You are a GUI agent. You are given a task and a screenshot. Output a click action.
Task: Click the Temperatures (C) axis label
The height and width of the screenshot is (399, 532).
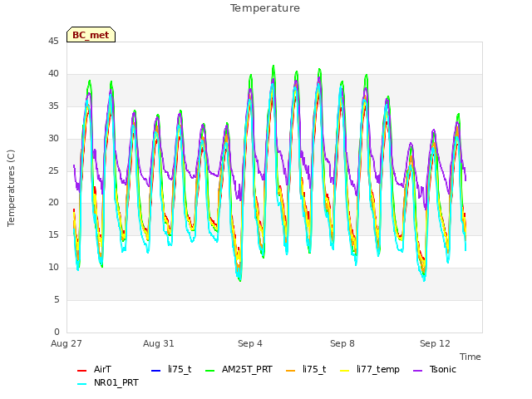click(11, 188)
